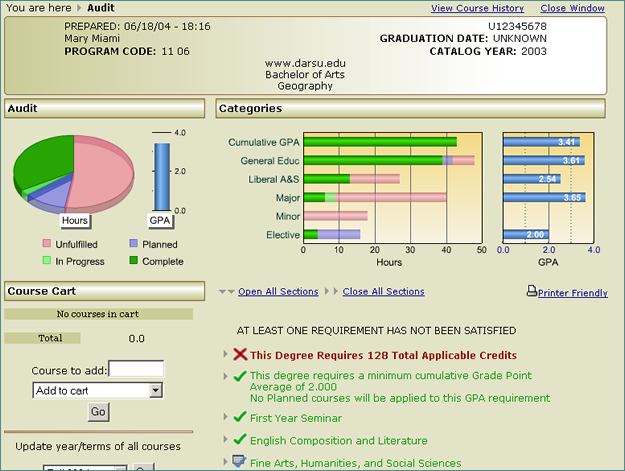Open All Sections link
The image size is (625, 471).
[278, 292]
